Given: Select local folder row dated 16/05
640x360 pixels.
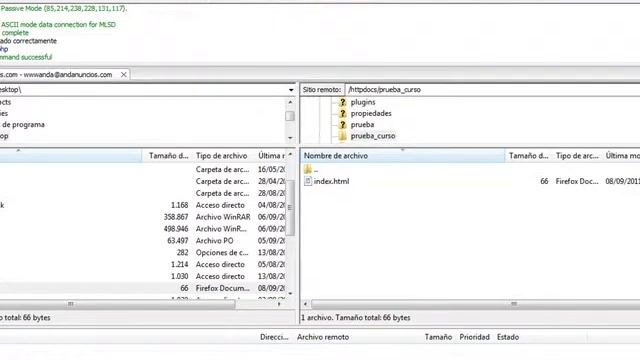Looking at the screenshot, I should pos(143,169).
